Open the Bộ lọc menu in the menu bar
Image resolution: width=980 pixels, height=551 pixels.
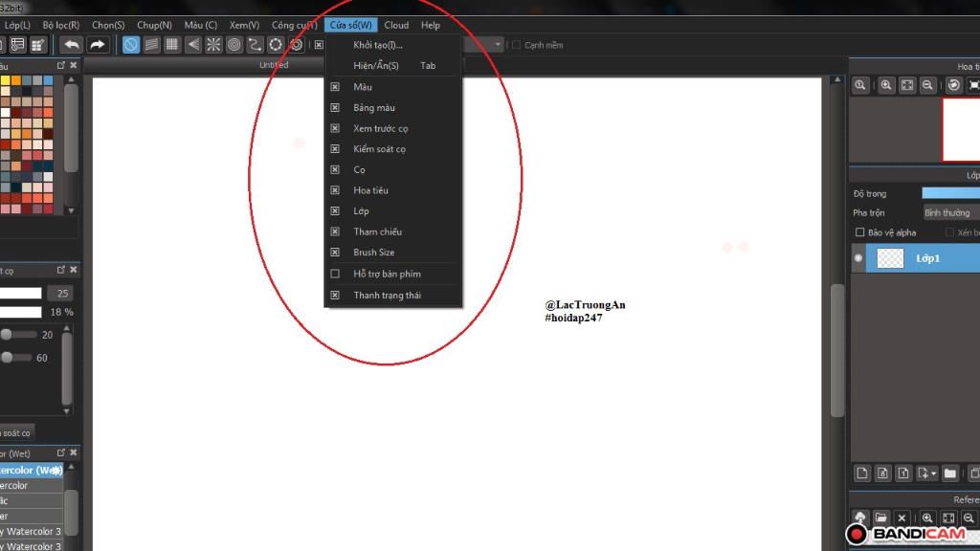click(x=61, y=24)
